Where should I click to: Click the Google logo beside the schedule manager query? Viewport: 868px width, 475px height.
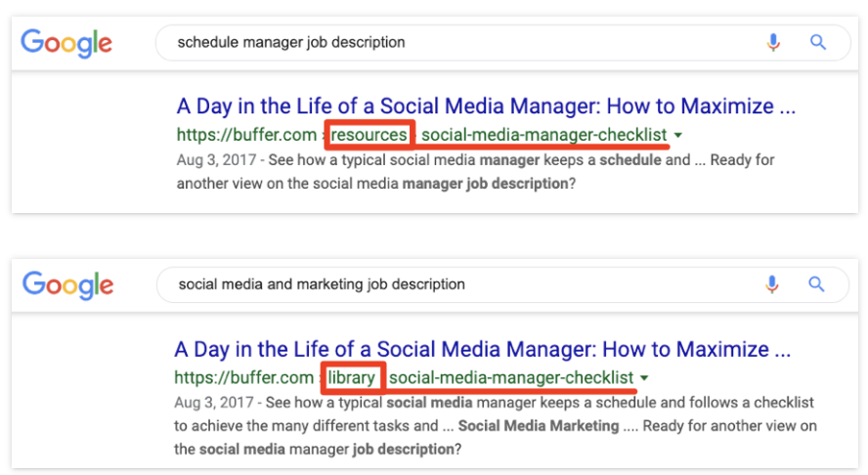point(66,43)
